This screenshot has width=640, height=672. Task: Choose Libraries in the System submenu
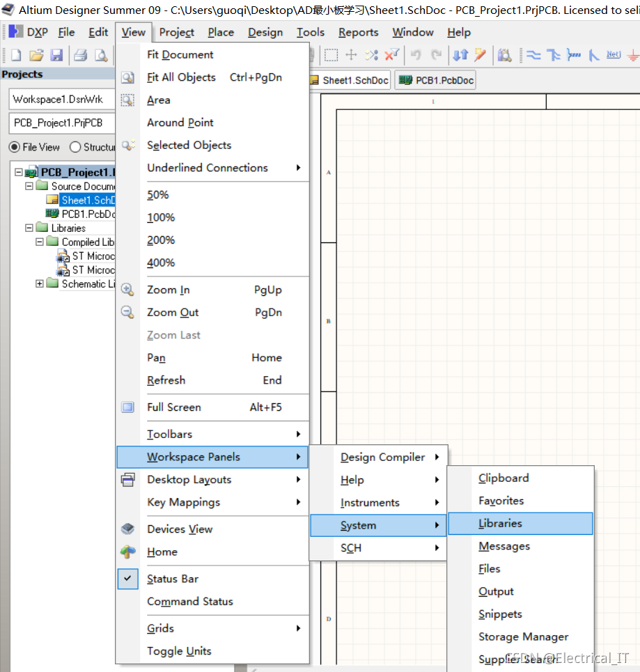[x=520, y=524]
